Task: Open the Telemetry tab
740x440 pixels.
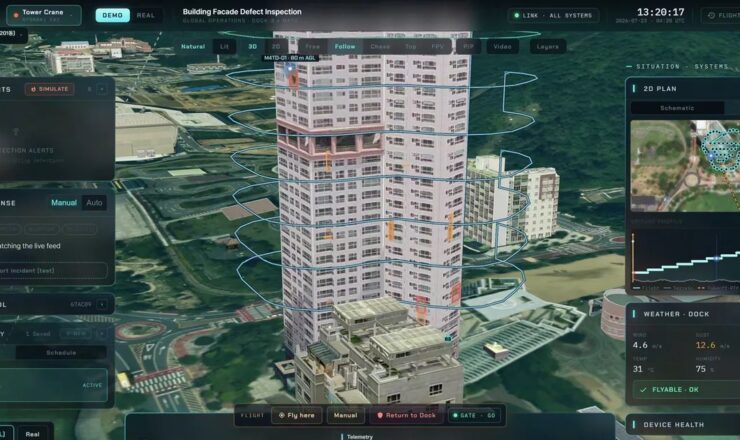Action: point(360,437)
